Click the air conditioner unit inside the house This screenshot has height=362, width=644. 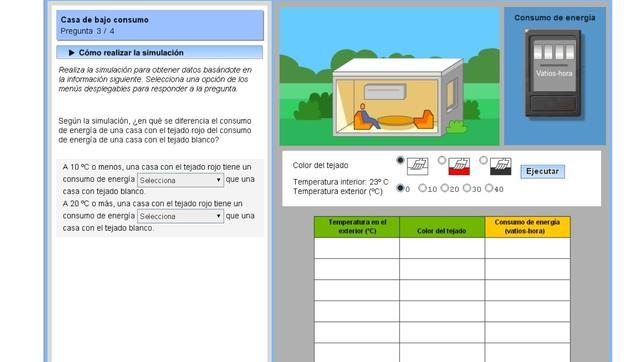385,92
